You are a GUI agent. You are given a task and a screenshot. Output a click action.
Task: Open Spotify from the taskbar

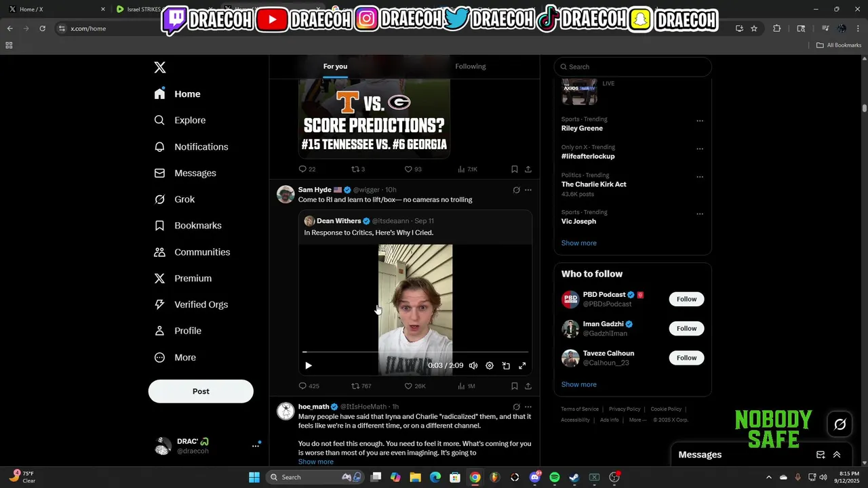tap(555, 477)
